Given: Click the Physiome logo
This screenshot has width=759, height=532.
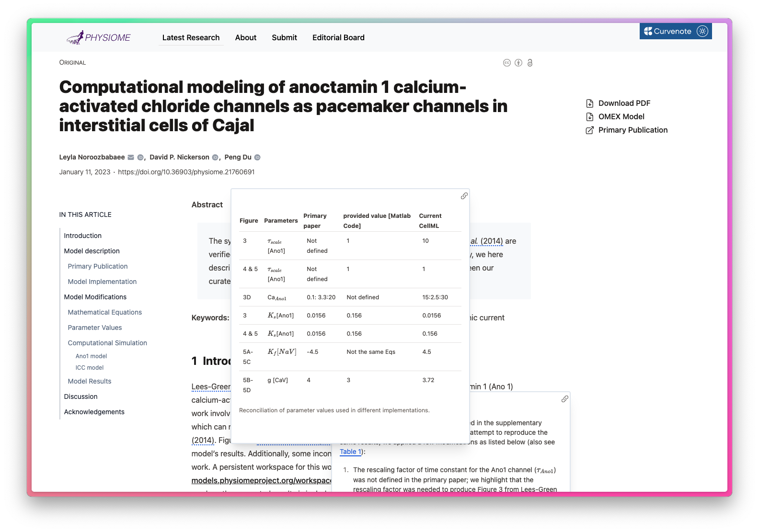Looking at the screenshot, I should tap(98, 37).
